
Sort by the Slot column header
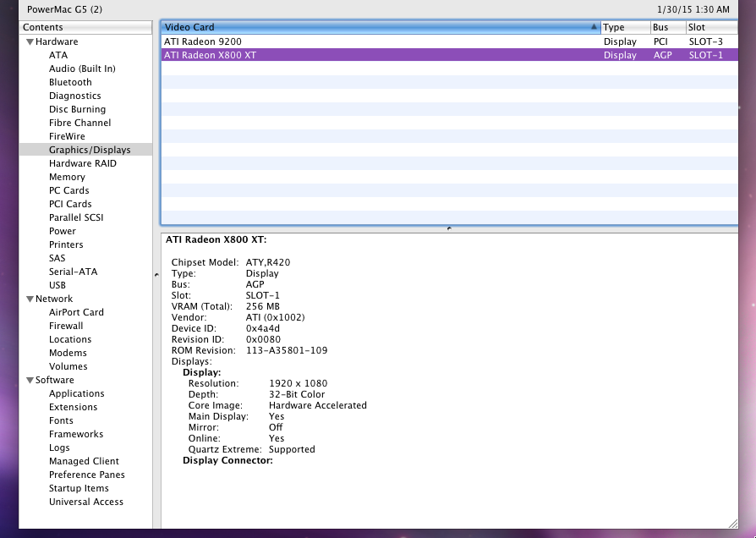coord(712,27)
